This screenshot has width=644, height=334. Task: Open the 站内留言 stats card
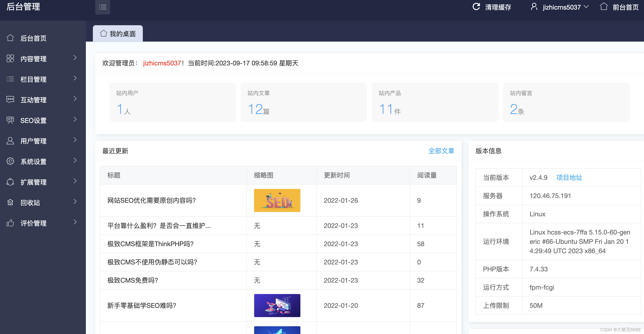(566, 102)
